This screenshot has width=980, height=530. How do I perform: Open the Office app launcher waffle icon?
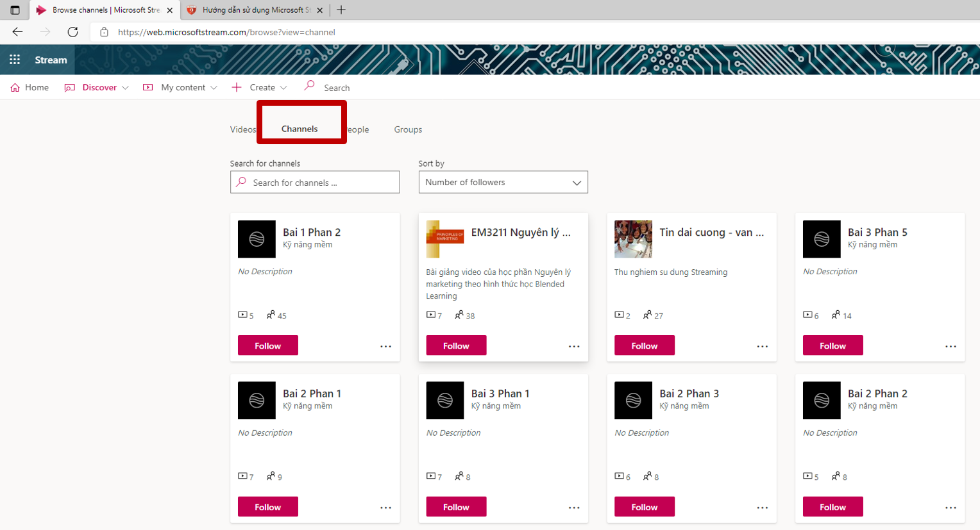15,60
